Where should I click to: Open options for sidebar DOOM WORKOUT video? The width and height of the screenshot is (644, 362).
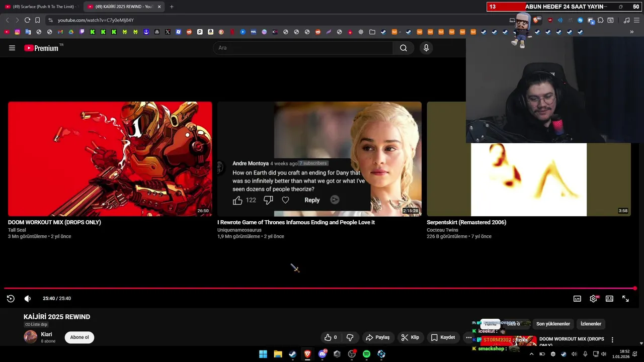click(x=612, y=340)
